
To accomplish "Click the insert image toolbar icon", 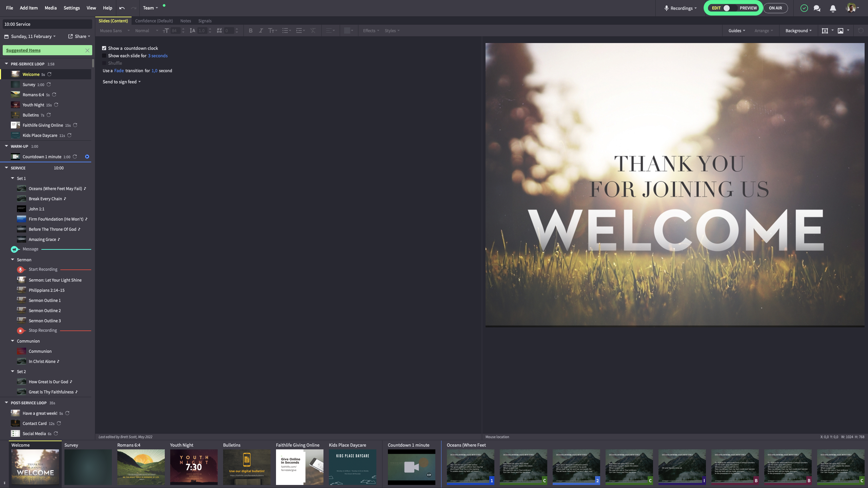I will tap(841, 30).
